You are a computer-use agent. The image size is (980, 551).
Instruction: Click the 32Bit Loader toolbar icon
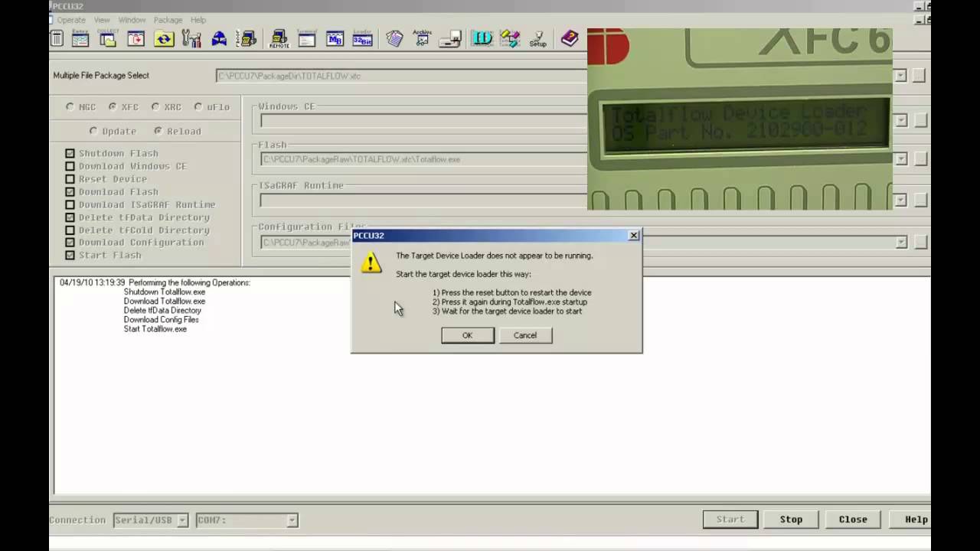pos(362,39)
